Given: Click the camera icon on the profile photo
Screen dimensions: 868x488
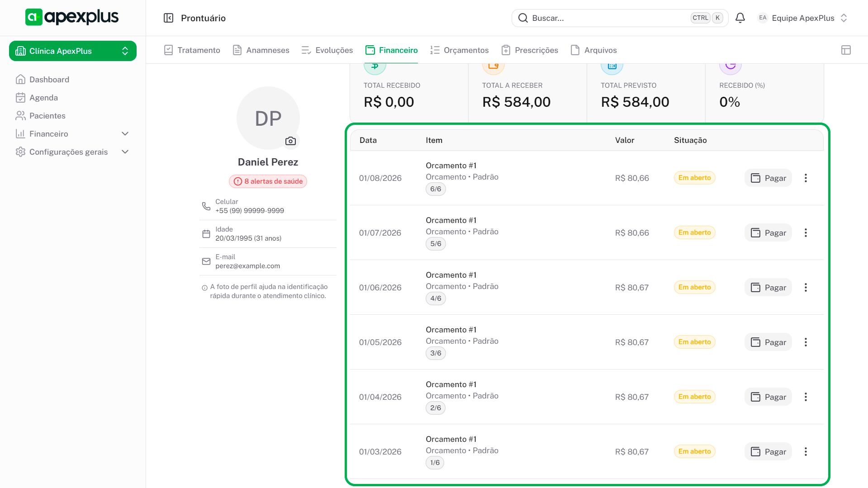Looking at the screenshot, I should (x=290, y=141).
